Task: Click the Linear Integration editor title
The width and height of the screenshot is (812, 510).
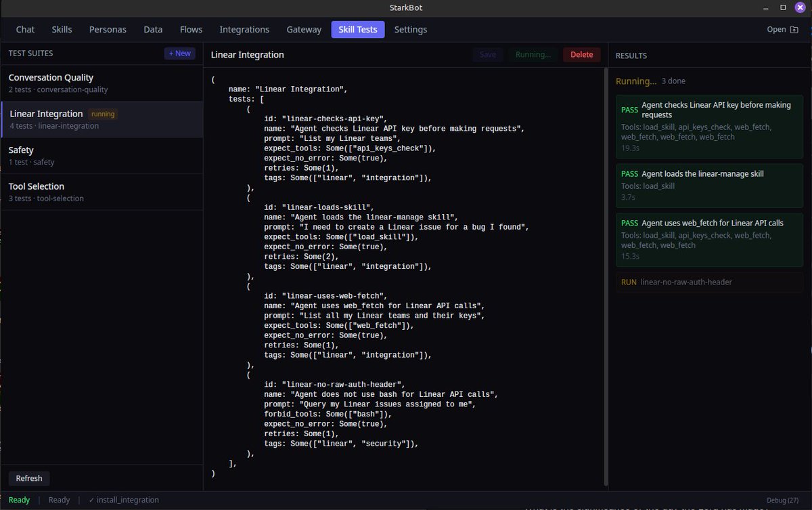Action: (x=248, y=55)
